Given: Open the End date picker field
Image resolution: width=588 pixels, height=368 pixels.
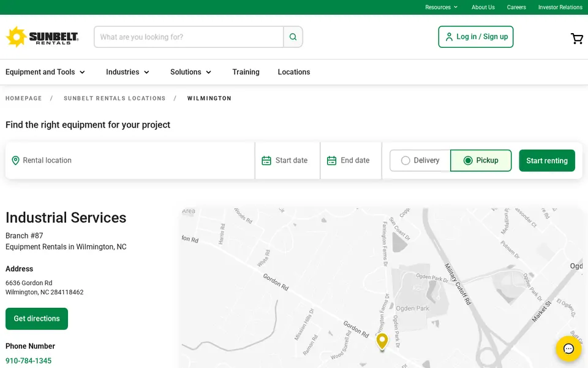Looking at the screenshot, I should tap(351, 160).
